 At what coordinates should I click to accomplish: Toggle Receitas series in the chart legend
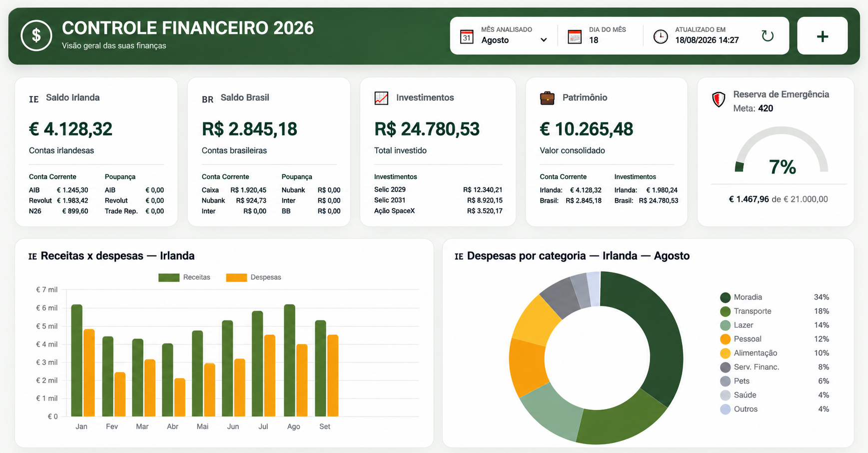[x=184, y=277]
